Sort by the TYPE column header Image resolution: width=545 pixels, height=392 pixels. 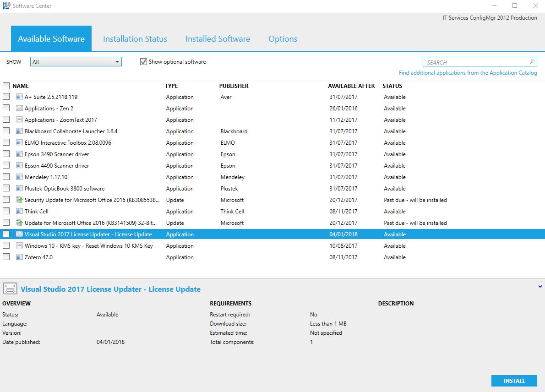171,86
